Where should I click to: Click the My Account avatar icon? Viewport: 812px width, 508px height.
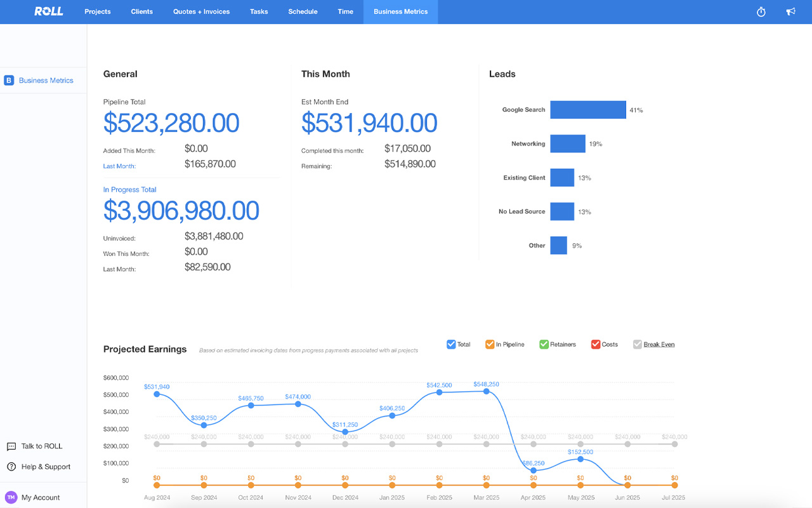(x=11, y=497)
